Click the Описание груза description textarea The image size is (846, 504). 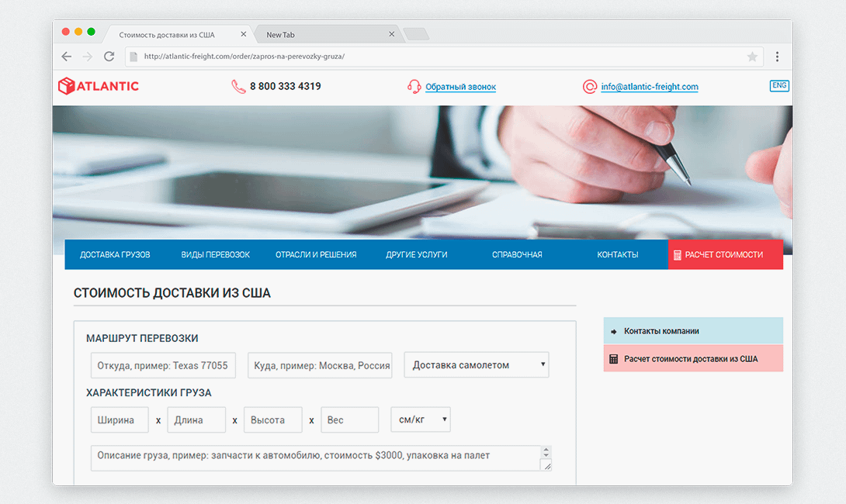click(321, 458)
